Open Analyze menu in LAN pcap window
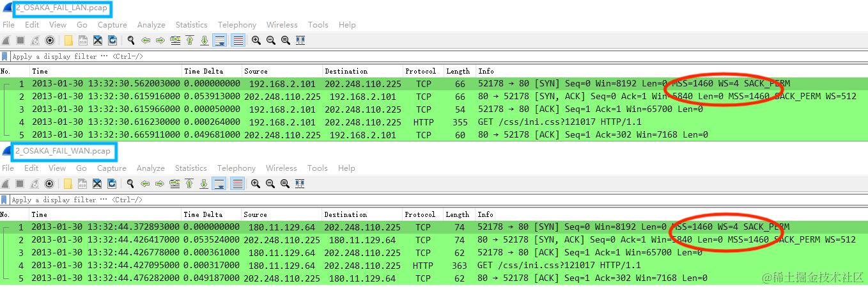Screen dimensions: 868x288 point(151,25)
